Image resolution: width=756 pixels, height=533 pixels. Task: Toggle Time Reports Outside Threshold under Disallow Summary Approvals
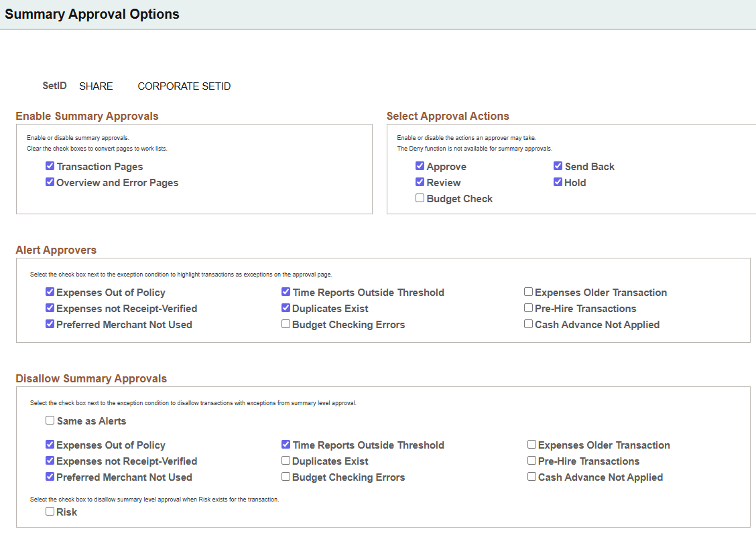pos(286,445)
